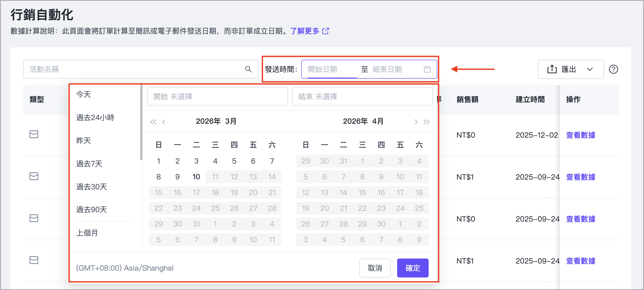Click the export upload icon beside 匯出
Image resolution: width=644 pixels, height=290 pixels.
tap(552, 69)
